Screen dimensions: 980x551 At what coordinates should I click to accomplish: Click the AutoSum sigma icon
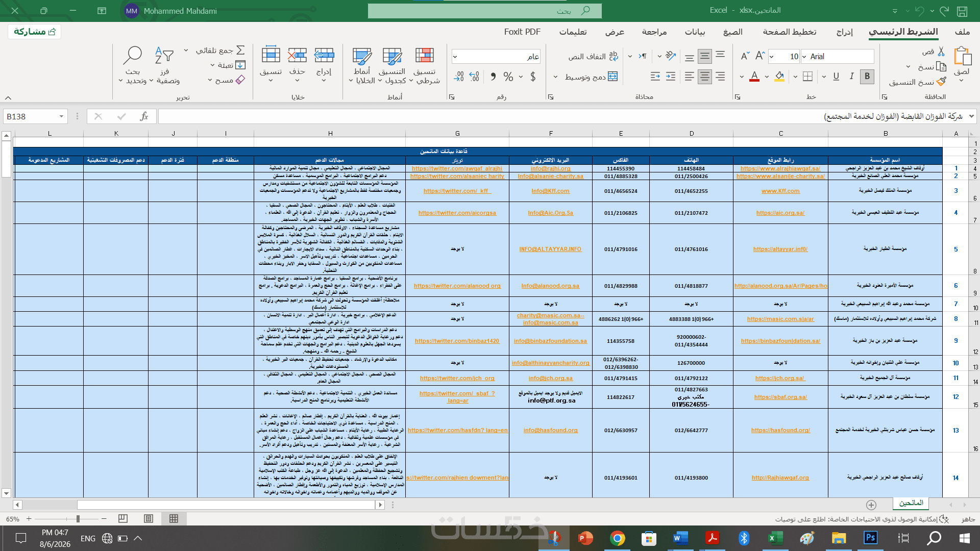click(240, 50)
